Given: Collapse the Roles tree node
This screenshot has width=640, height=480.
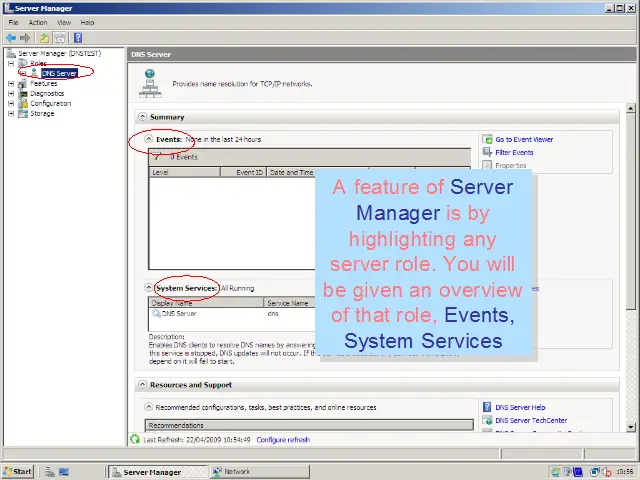Looking at the screenshot, I should tap(11, 63).
